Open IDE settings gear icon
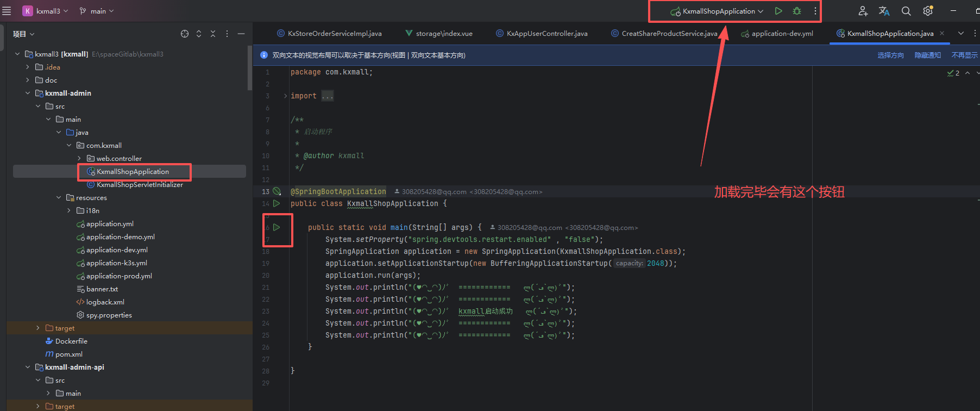Image resolution: width=980 pixels, height=411 pixels. click(928, 11)
